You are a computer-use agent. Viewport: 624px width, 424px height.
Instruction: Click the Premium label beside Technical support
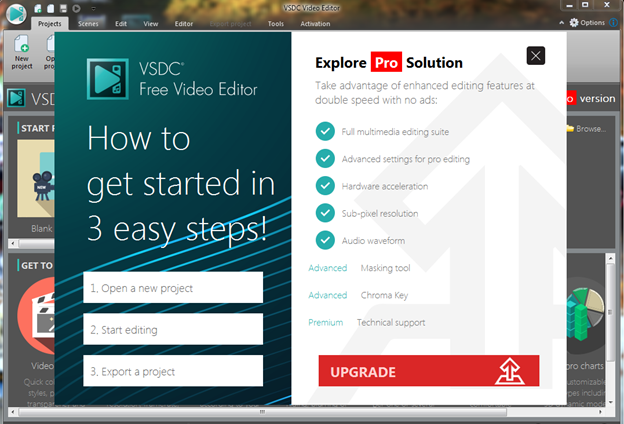[x=326, y=322]
